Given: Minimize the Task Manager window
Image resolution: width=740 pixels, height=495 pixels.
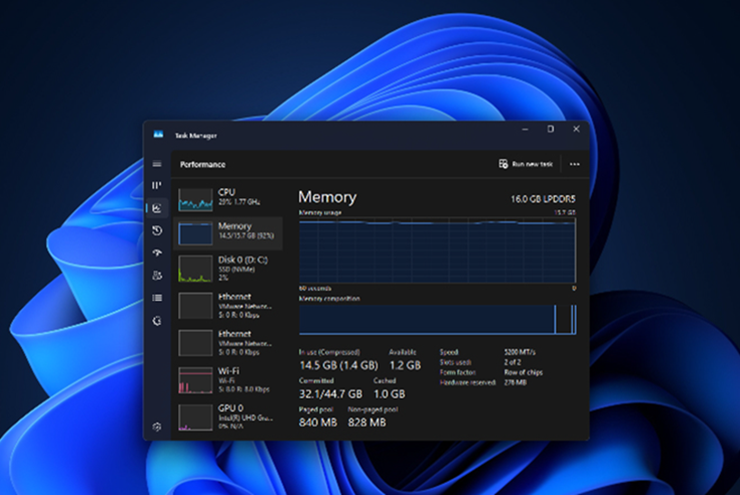Looking at the screenshot, I should [525, 129].
